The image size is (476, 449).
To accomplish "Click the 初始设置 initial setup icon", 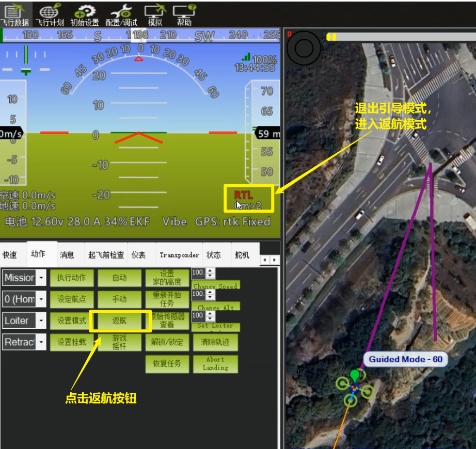I will pos(84,14).
